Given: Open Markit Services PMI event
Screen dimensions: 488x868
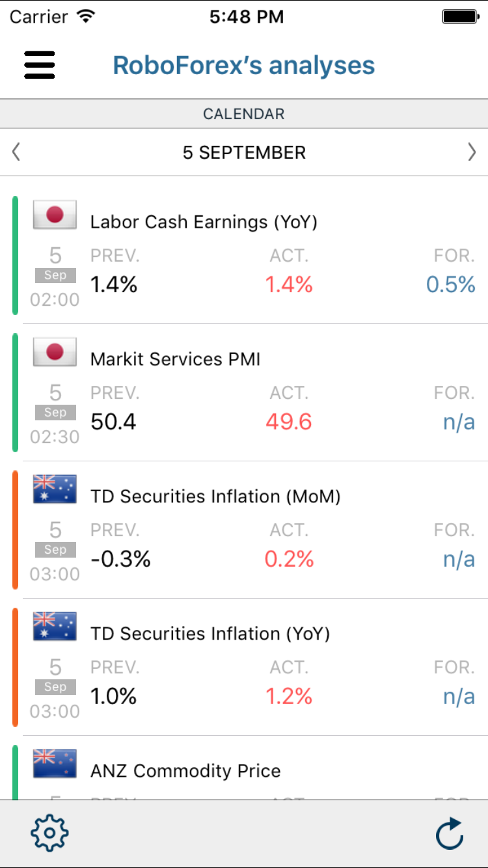Looking at the screenshot, I should point(175,360).
